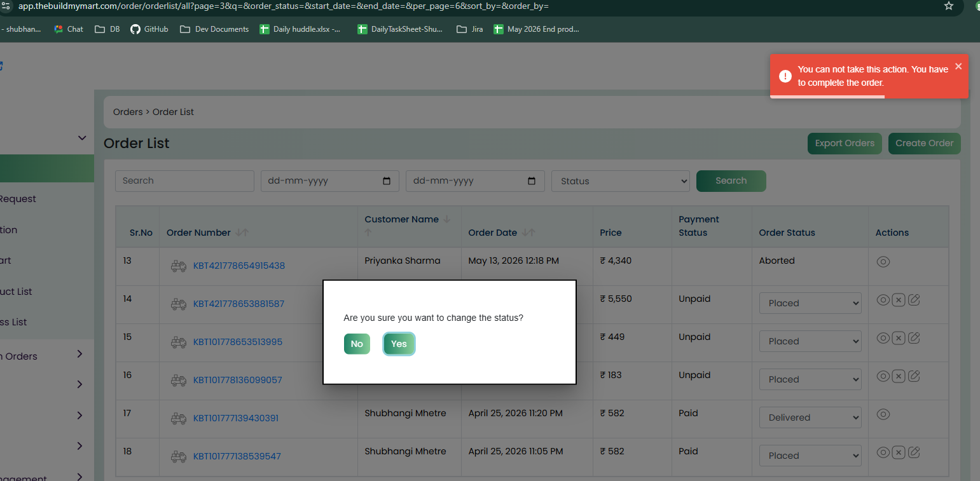Open the Jira bookmark folder
The width and height of the screenshot is (980, 481).
[470, 29]
